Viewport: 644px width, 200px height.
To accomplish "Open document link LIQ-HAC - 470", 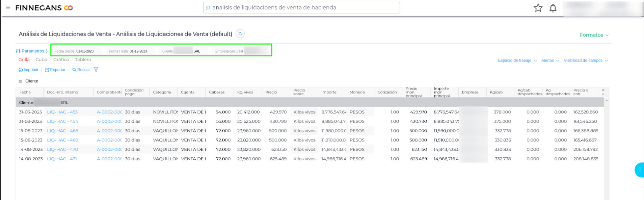I will point(62,149).
